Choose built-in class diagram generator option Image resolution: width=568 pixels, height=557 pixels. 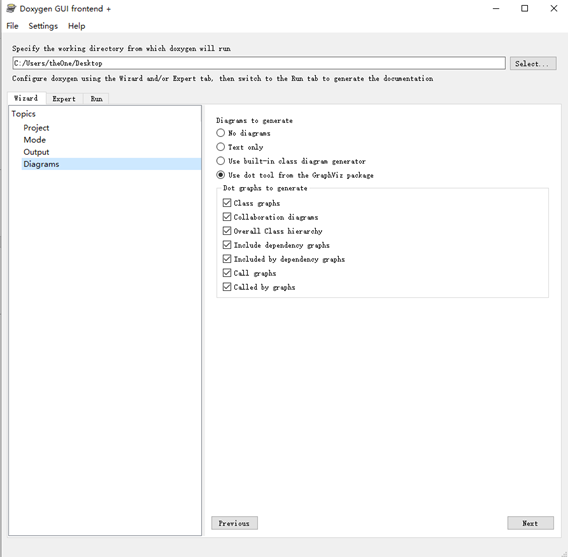point(291,161)
